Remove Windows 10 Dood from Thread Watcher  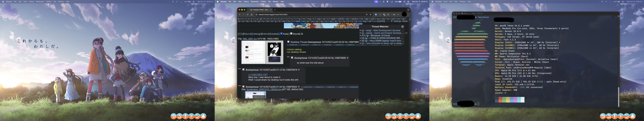click(x=360, y=36)
